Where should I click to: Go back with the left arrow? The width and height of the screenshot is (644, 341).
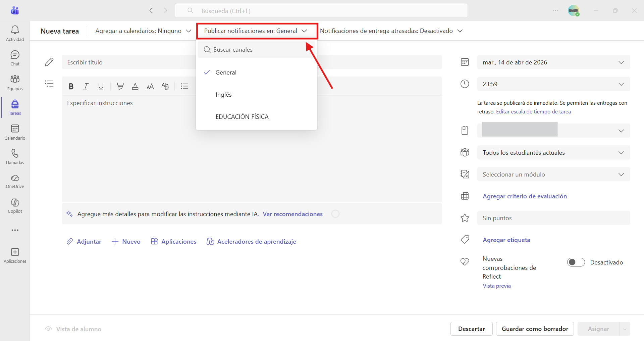pyautogui.click(x=151, y=11)
